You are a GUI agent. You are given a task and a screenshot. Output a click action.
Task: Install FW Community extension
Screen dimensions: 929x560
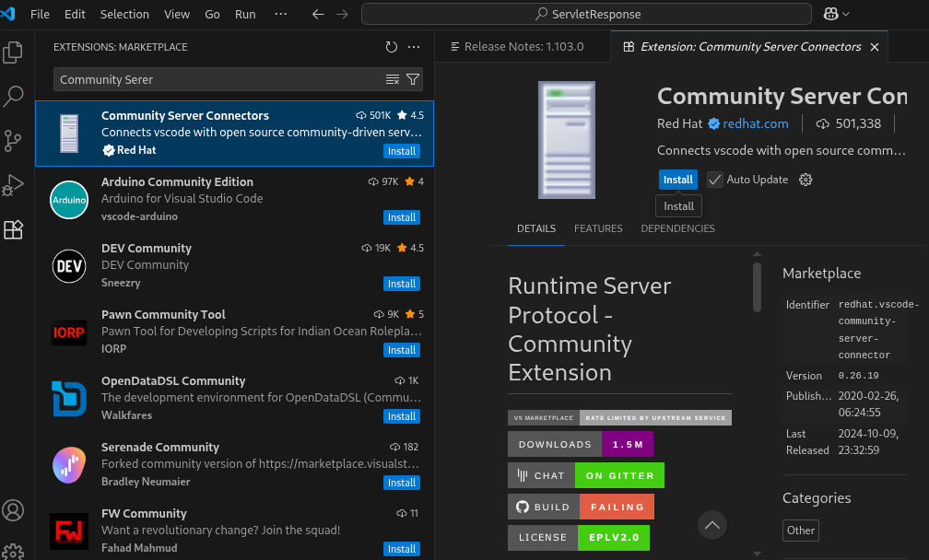[x=402, y=549]
